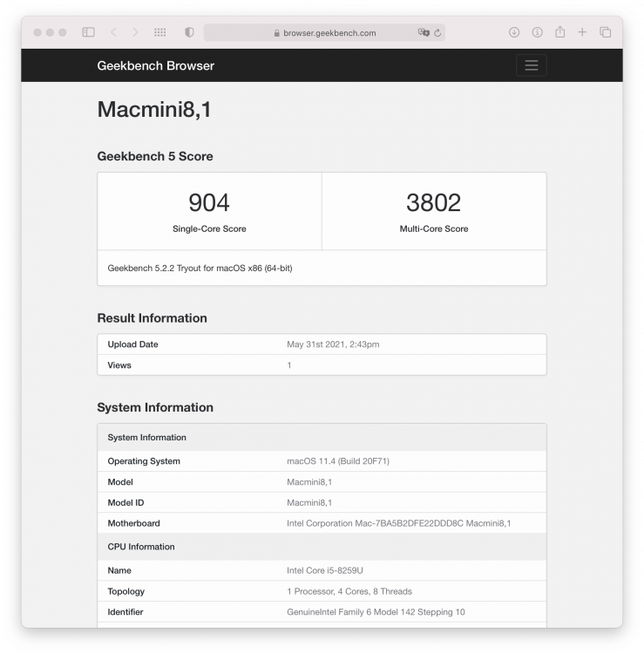Click the Operating System row label

pyautogui.click(x=144, y=461)
